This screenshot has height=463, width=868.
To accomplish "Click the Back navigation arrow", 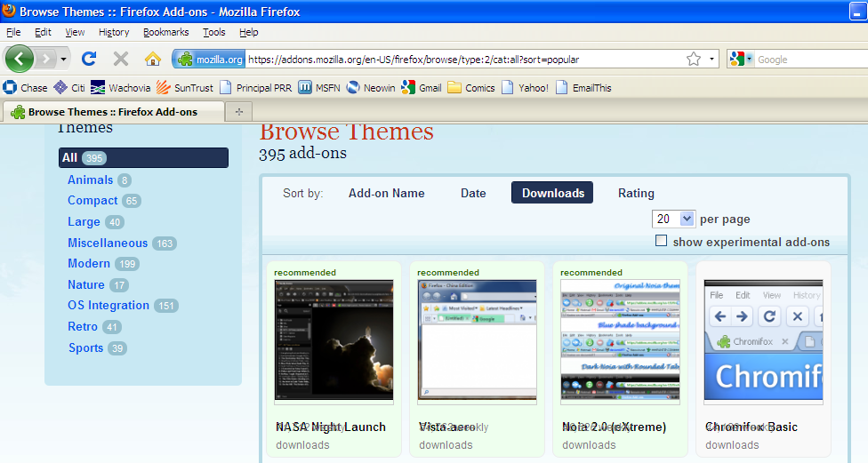I will tap(20, 59).
